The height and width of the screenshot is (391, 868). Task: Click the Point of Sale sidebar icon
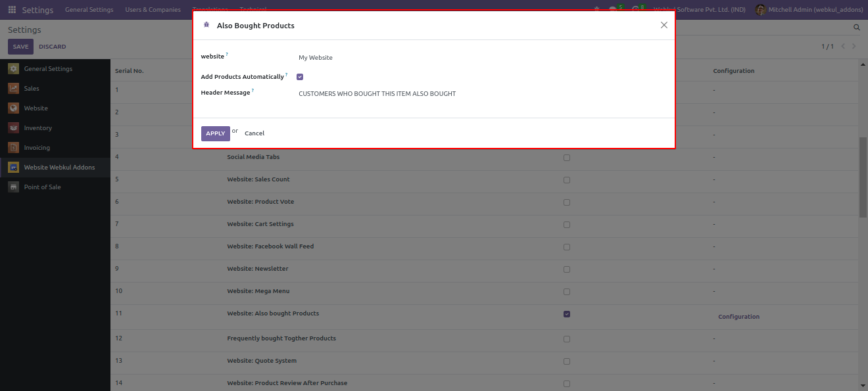click(13, 187)
